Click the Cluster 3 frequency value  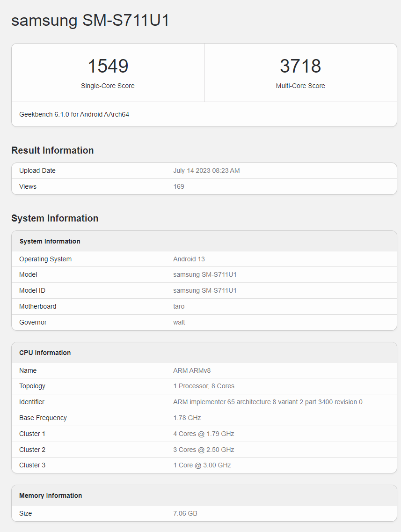click(x=202, y=465)
